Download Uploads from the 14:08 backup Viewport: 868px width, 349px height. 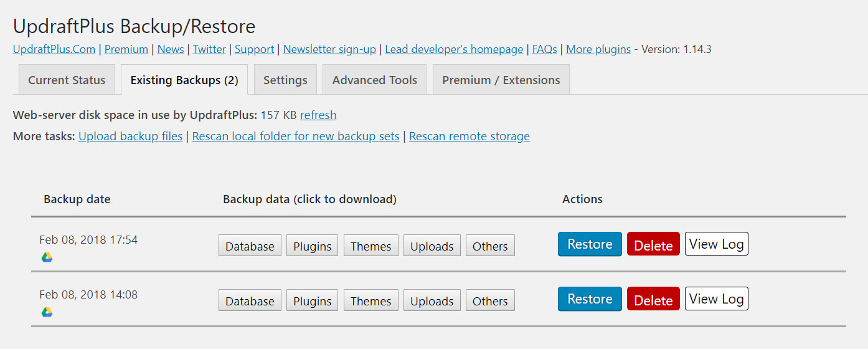click(432, 301)
